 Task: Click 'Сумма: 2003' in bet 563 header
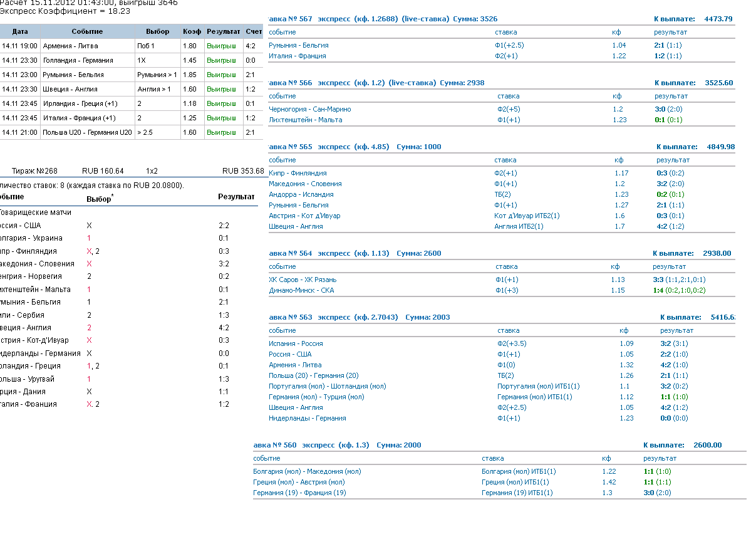[x=428, y=317]
